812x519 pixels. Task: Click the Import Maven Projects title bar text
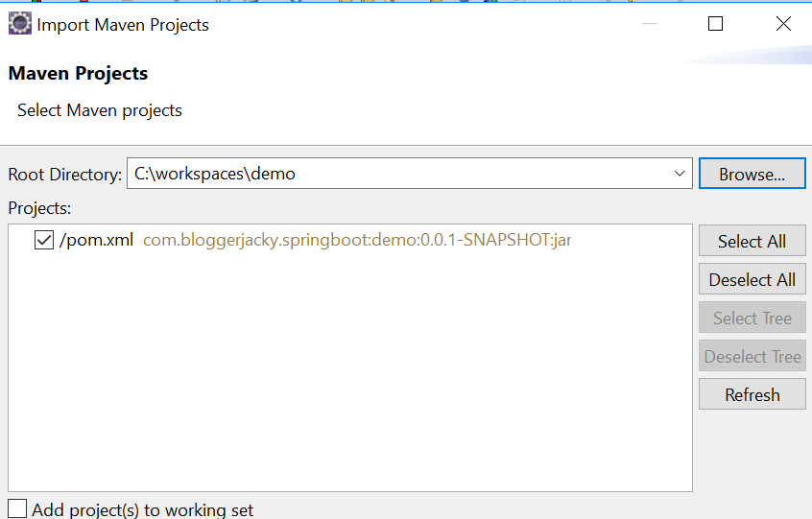tap(123, 25)
